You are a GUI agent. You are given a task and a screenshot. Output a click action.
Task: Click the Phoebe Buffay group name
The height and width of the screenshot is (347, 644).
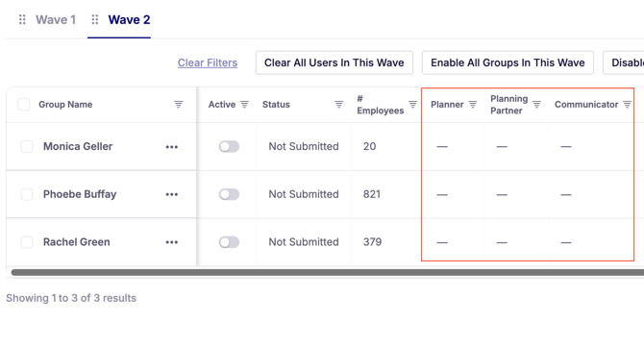point(80,194)
